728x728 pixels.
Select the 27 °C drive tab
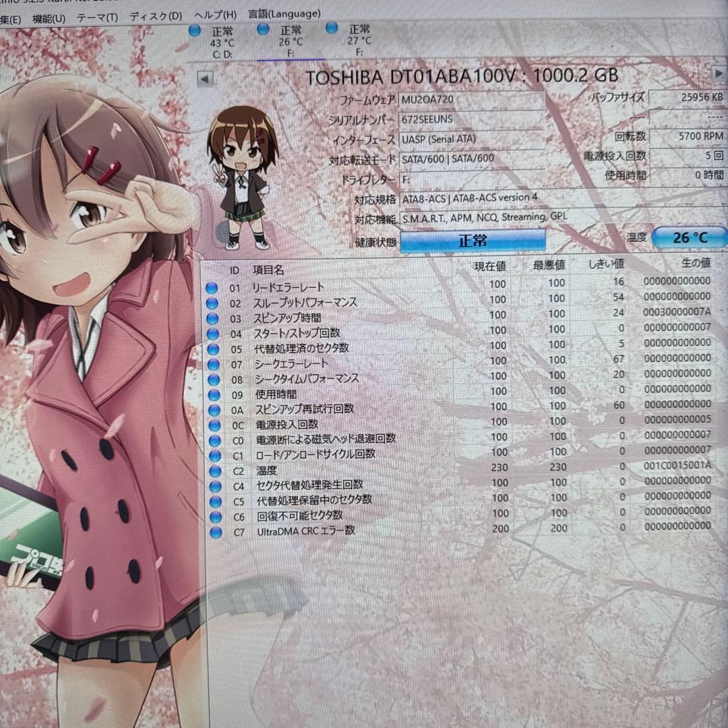[359, 40]
